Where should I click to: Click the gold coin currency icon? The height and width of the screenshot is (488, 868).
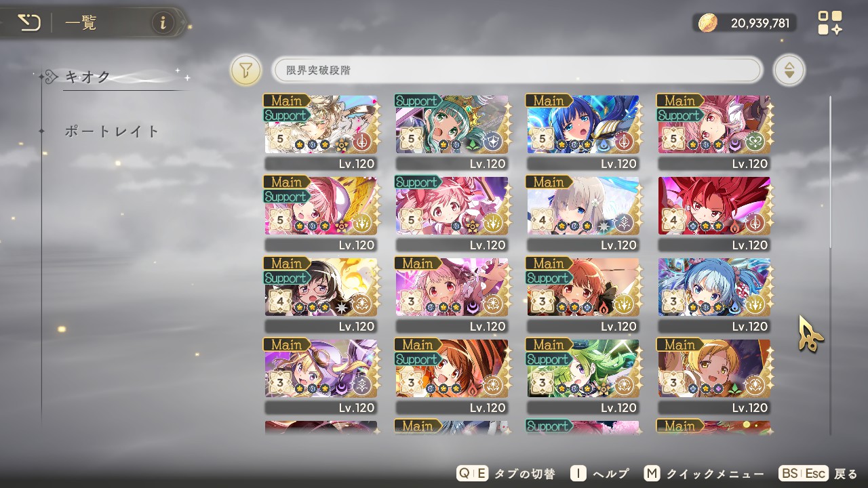pyautogui.click(x=708, y=23)
